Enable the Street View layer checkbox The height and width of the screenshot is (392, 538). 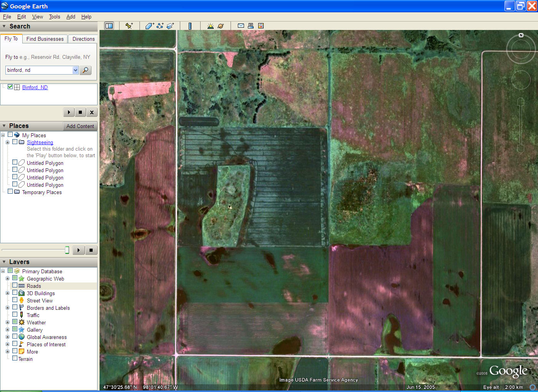[15, 300]
